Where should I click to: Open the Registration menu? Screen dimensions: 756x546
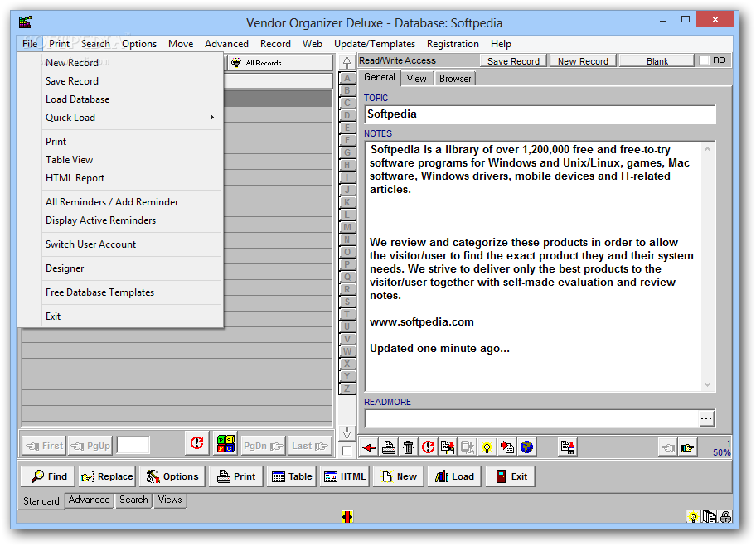click(x=453, y=44)
